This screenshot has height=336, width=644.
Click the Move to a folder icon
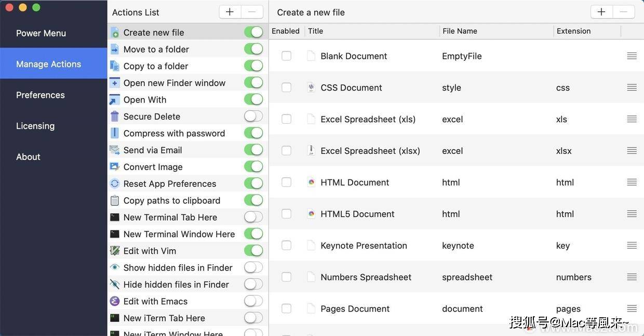(115, 49)
